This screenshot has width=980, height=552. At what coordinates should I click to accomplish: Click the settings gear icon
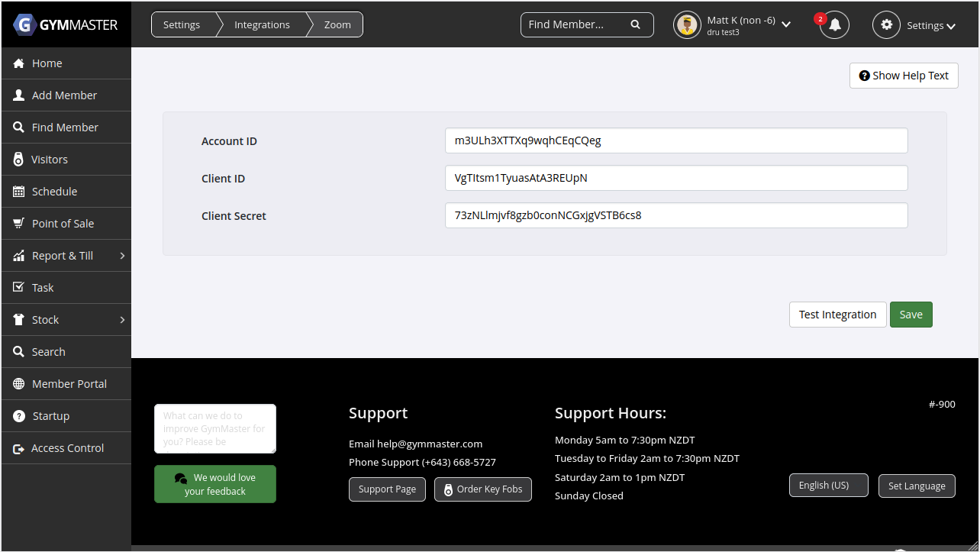pyautogui.click(x=886, y=24)
